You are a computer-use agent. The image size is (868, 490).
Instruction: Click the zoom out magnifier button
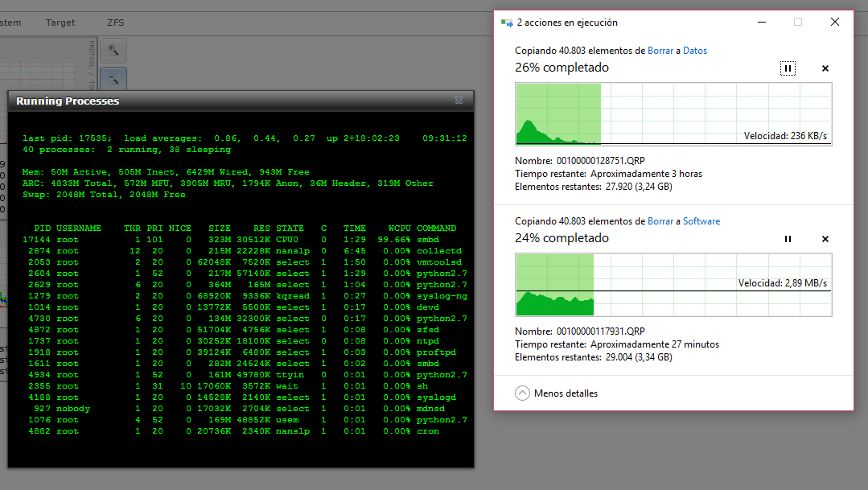pos(113,79)
